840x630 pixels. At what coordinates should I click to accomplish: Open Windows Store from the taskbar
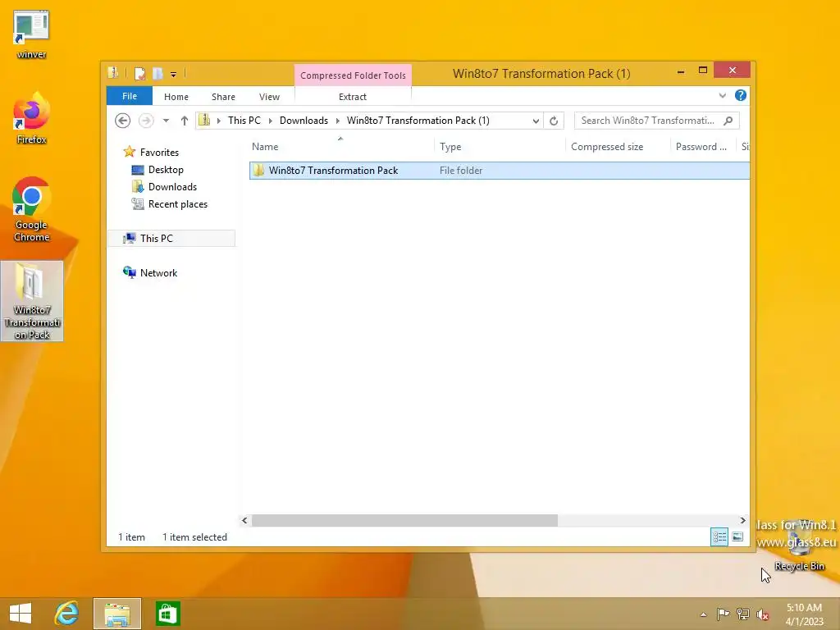[167, 614]
